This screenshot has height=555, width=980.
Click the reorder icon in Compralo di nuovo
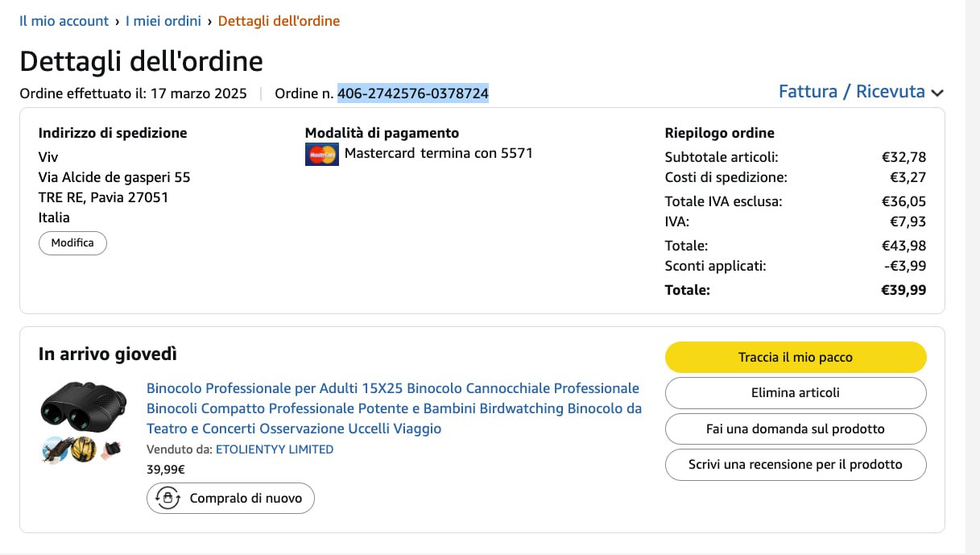tap(167, 499)
